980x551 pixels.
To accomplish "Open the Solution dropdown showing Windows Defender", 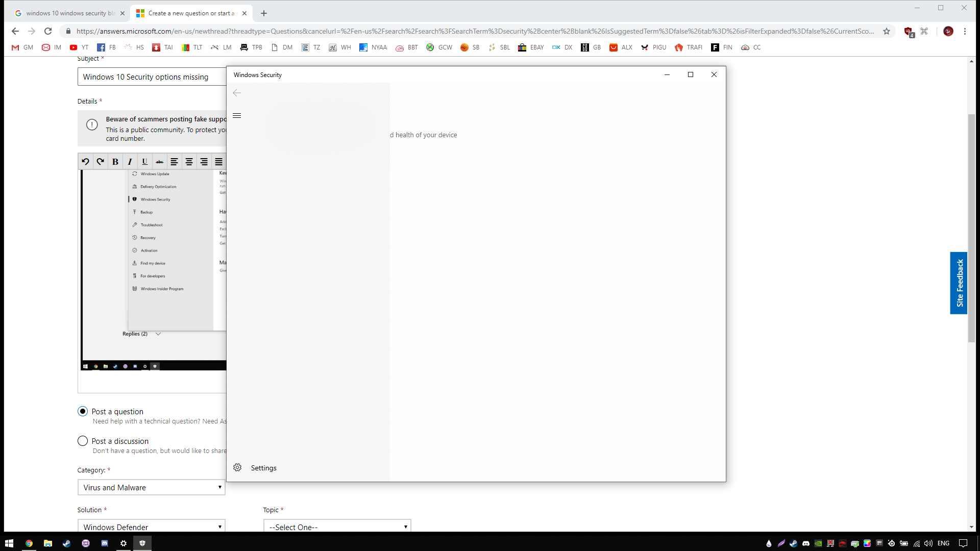I will click(151, 527).
